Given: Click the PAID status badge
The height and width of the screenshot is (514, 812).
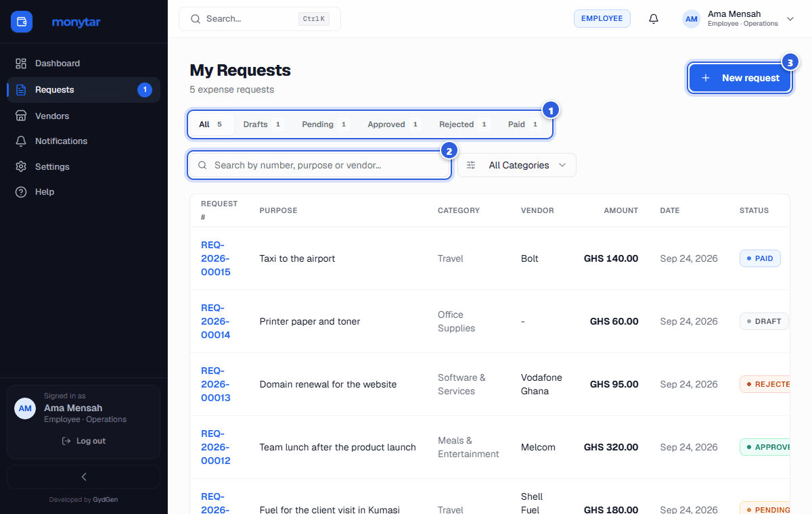Looking at the screenshot, I should pos(760,258).
